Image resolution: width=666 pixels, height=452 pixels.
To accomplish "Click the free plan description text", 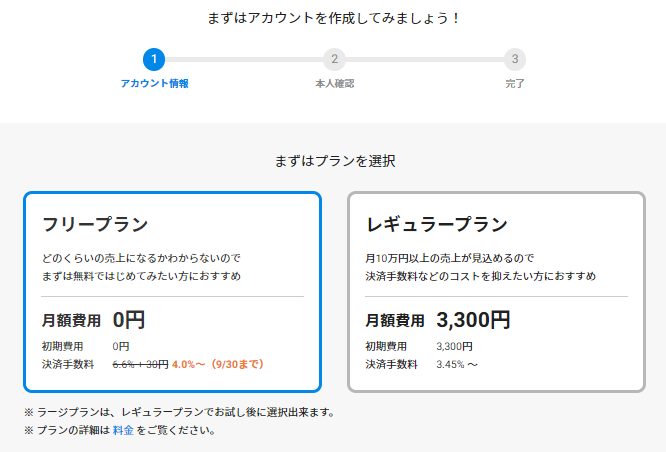I will (x=141, y=266).
